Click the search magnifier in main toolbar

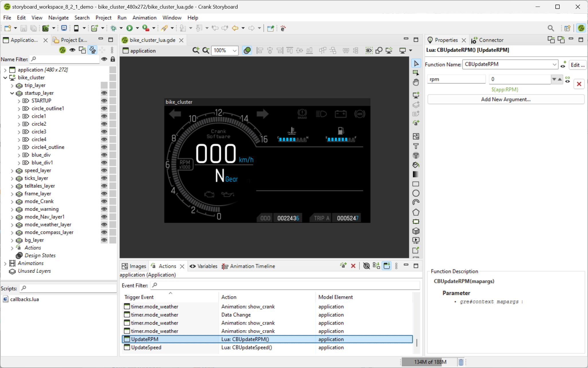point(550,28)
